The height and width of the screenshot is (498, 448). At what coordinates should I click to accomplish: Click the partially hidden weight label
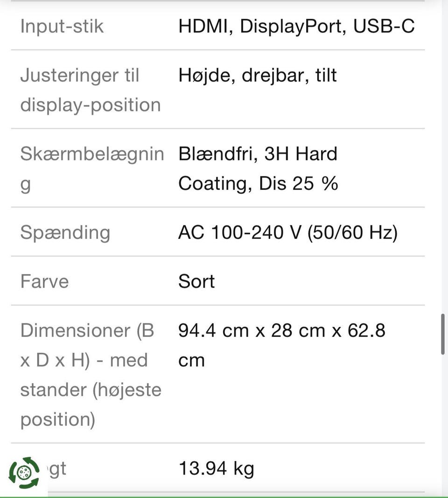click(x=56, y=469)
